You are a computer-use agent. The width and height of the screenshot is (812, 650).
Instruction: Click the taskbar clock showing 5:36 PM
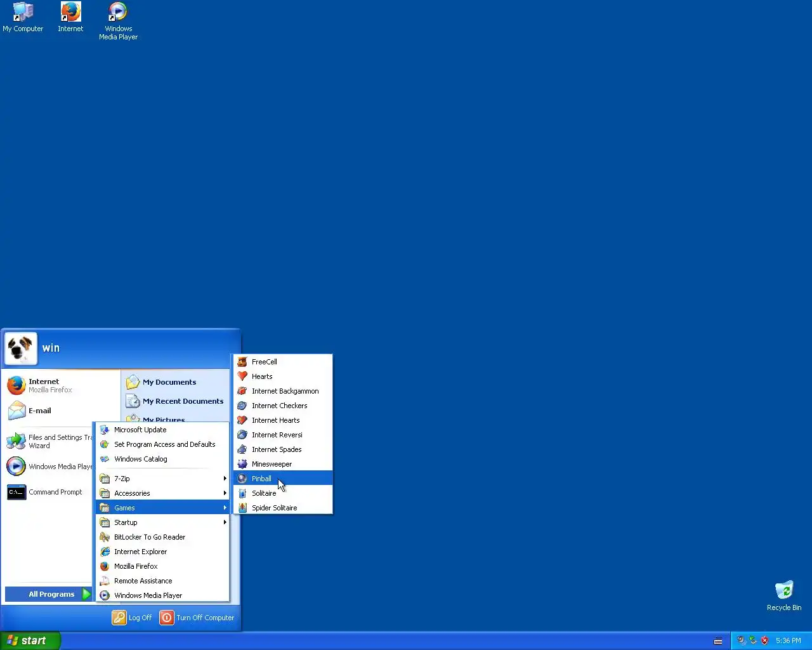pyautogui.click(x=788, y=640)
